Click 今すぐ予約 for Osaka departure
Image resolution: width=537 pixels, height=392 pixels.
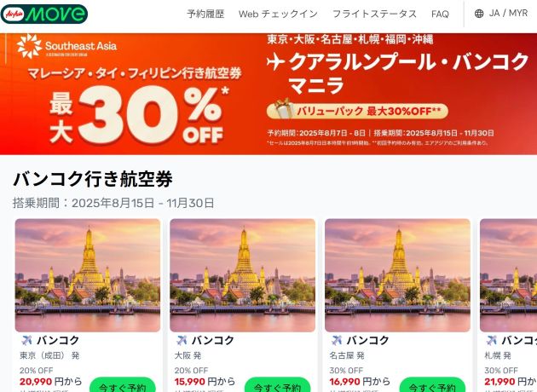[277, 385]
